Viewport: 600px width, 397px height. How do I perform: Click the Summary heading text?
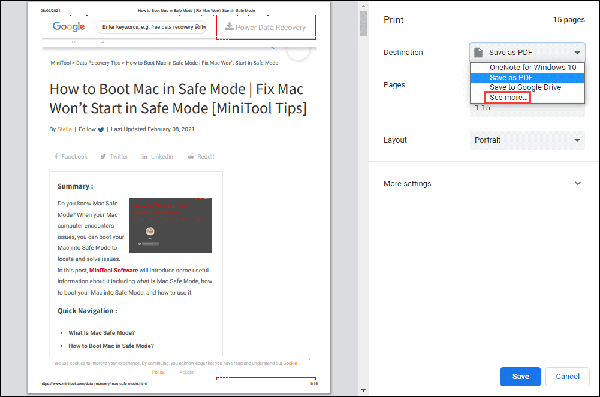75,186
